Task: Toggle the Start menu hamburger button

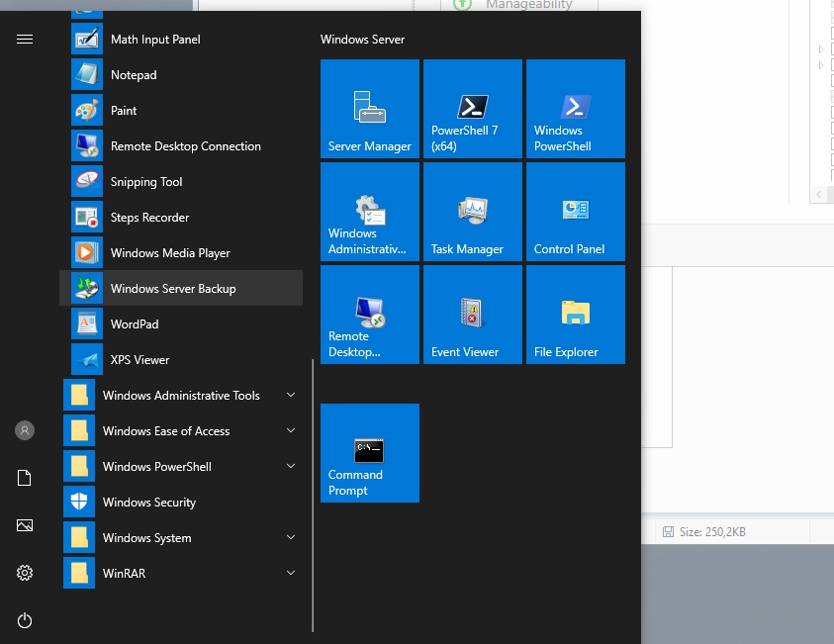Action: tap(25, 39)
